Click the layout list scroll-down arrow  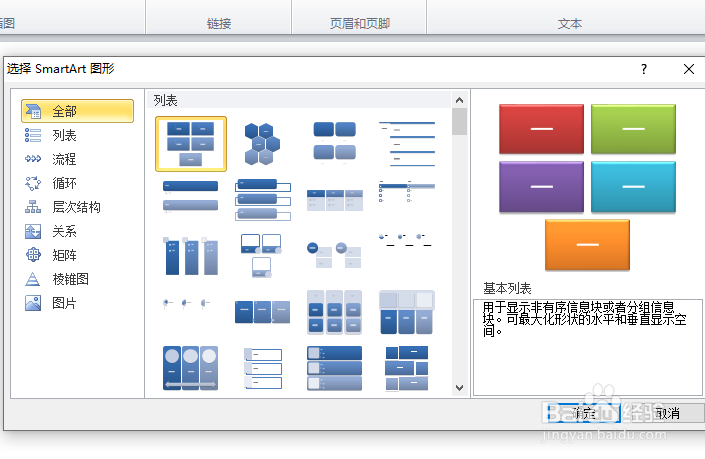[459, 388]
